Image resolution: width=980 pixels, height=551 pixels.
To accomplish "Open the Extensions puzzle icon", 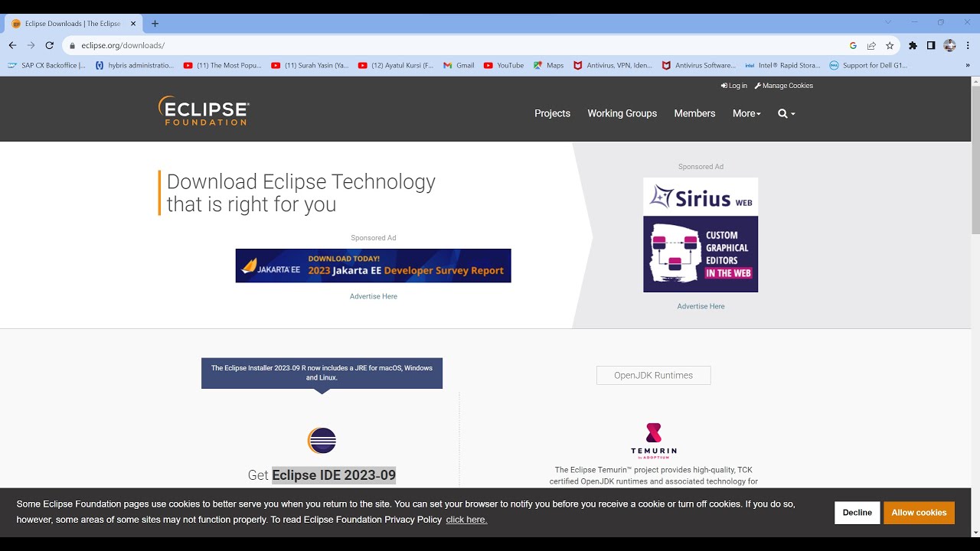I will click(913, 45).
